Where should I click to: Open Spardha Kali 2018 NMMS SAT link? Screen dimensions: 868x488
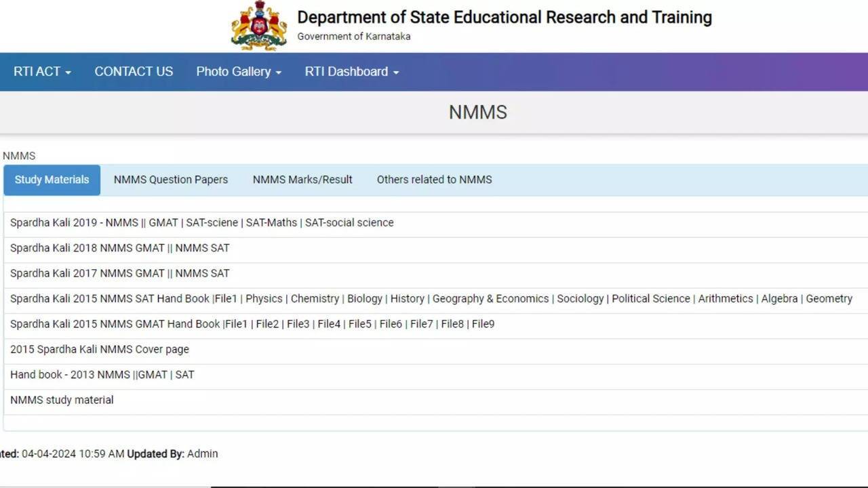[203, 248]
